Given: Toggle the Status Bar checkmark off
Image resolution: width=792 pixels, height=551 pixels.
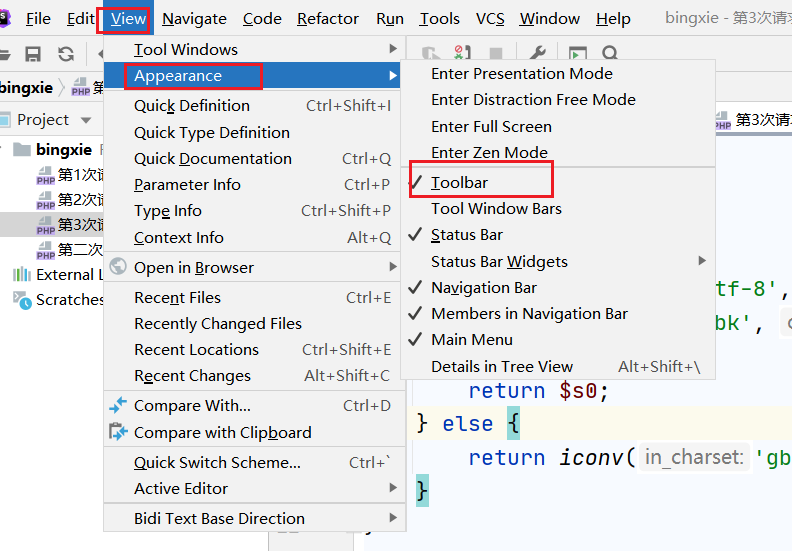Looking at the screenshot, I should (467, 235).
